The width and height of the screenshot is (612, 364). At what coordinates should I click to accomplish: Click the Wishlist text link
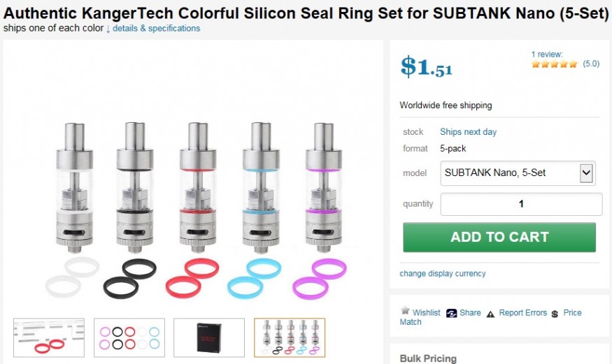(427, 313)
